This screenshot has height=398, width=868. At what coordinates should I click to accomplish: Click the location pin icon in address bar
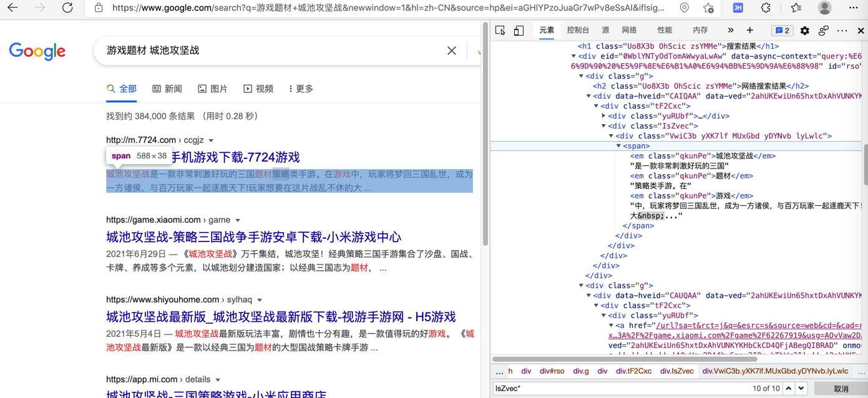point(685,8)
